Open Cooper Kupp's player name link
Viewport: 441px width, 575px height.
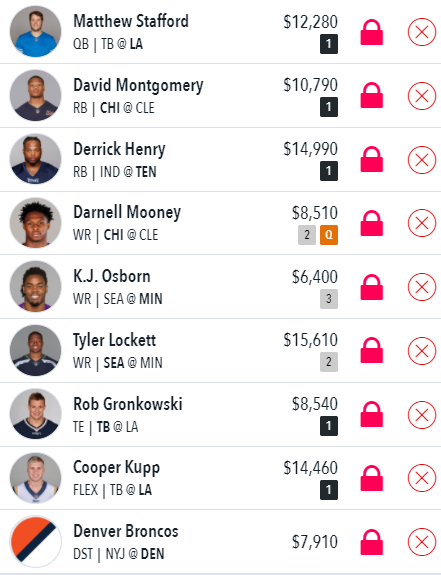pyautogui.click(x=117, y=468)
